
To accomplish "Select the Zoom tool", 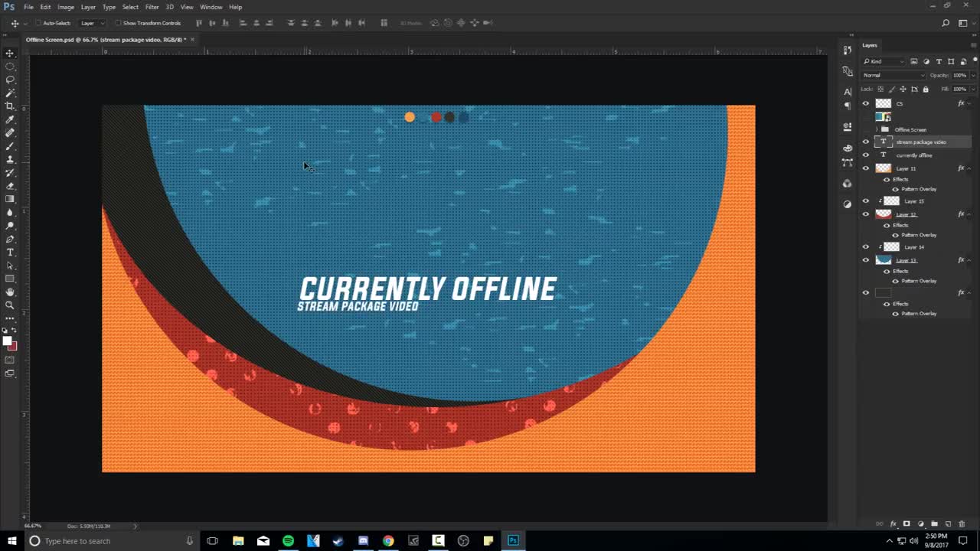I will tap(10, 305).
